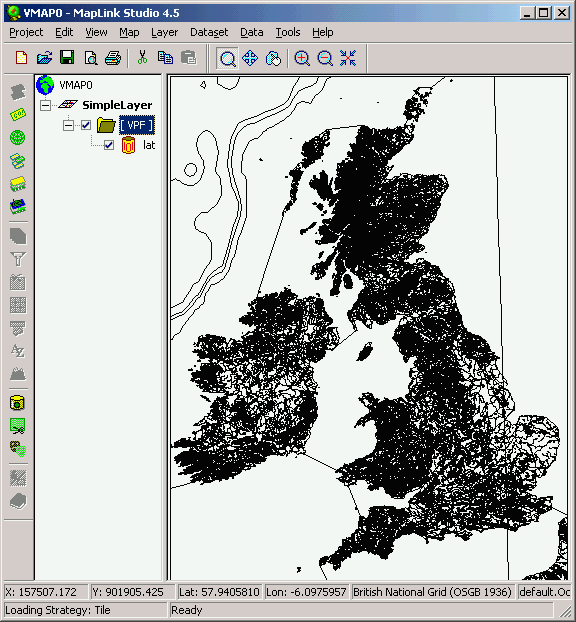The width and height of the screenshot is (576, 622).
Task: Click the Lon: -6.0975957 status field
Action: (306, 592)
